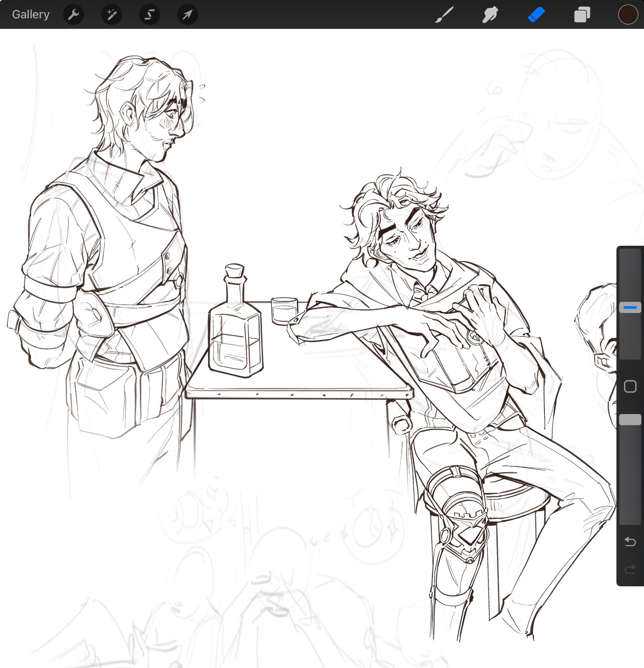Redo the last undone stroke

click(x=630, y=569)
